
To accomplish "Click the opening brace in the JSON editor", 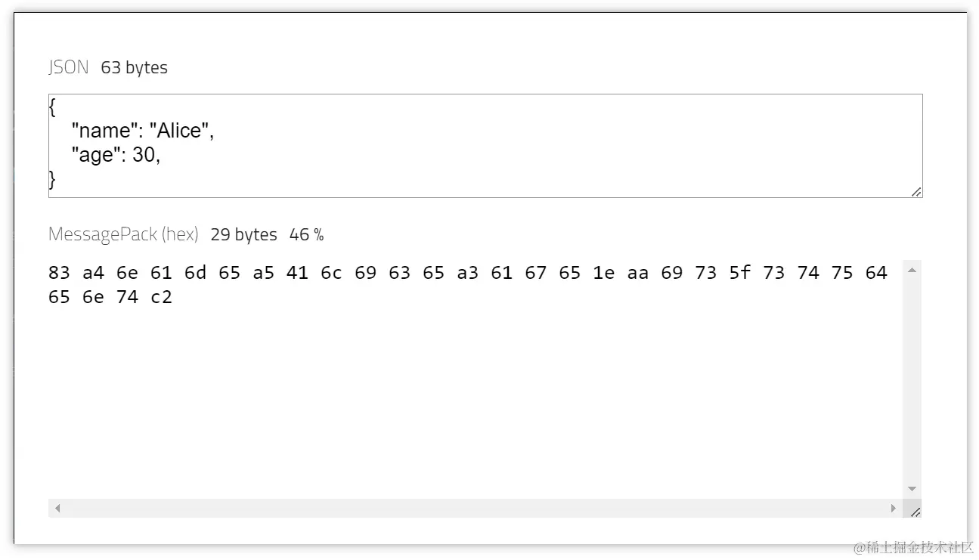I will [51, 107].
